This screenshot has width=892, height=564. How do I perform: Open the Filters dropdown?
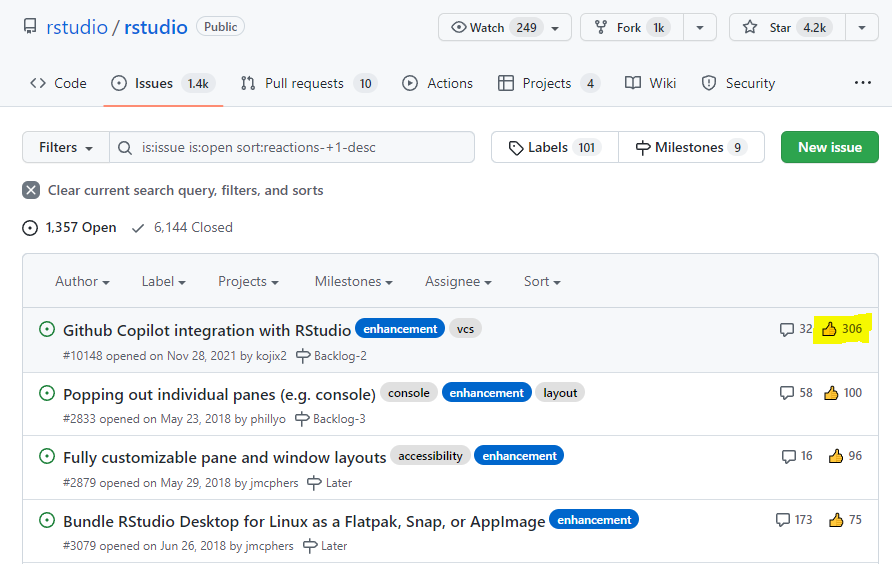[x=66, y=147]
